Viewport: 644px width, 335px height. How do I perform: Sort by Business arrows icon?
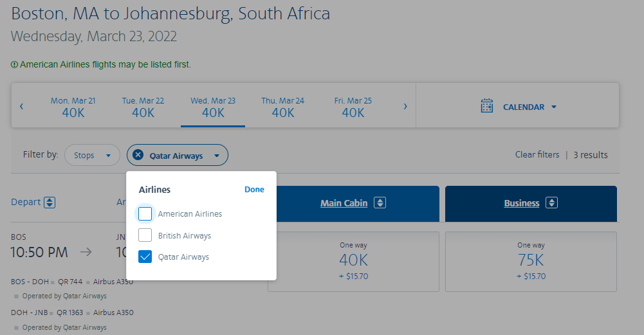551,203
